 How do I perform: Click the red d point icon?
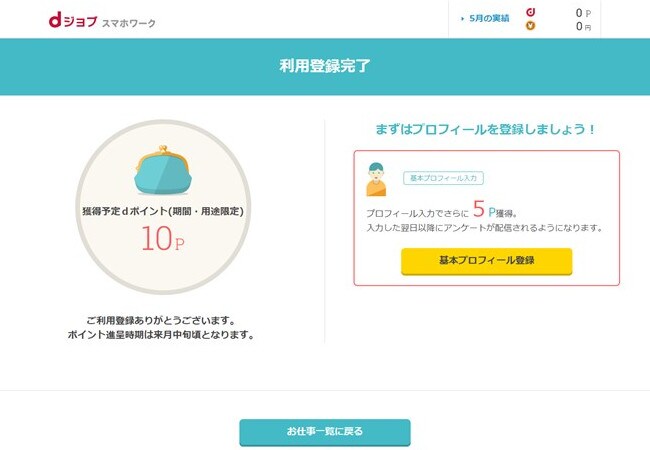click(531, 12)
